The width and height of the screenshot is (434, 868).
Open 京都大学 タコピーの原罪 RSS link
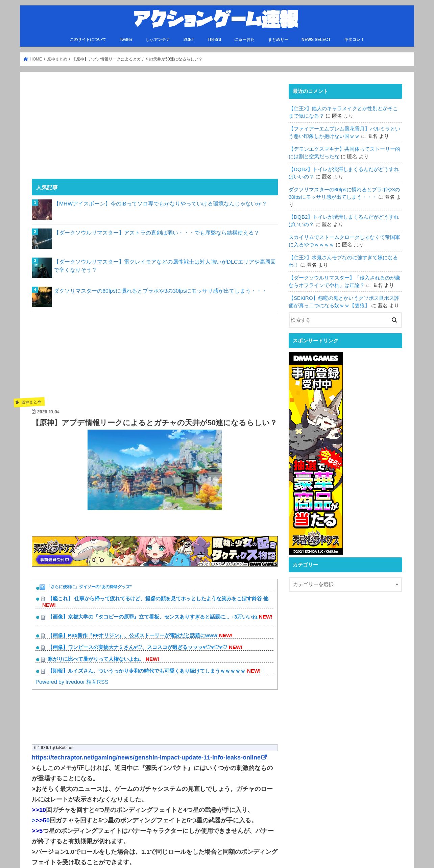(152, 617)
